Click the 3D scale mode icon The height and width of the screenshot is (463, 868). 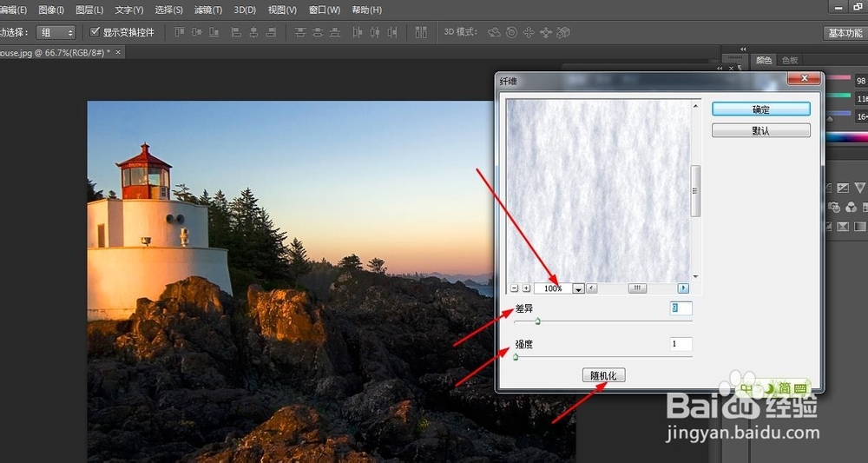point(563,32)
